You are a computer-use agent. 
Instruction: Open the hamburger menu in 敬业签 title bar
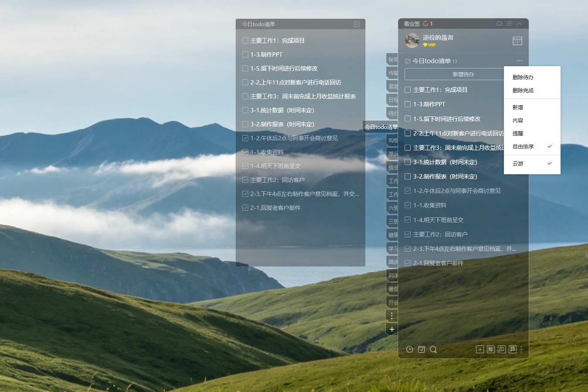click(509, 24)
